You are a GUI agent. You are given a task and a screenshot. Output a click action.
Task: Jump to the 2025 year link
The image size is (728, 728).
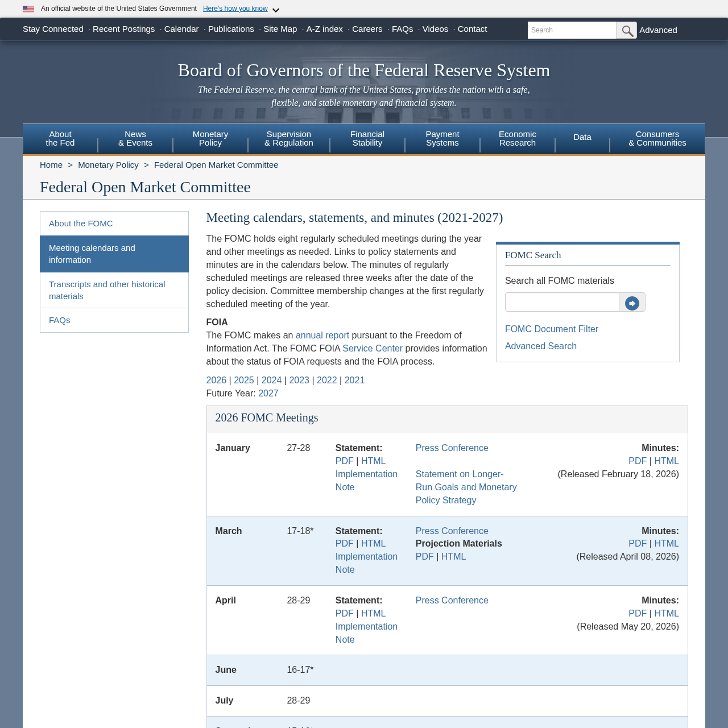pyautogui.click(x=244, y=380)
